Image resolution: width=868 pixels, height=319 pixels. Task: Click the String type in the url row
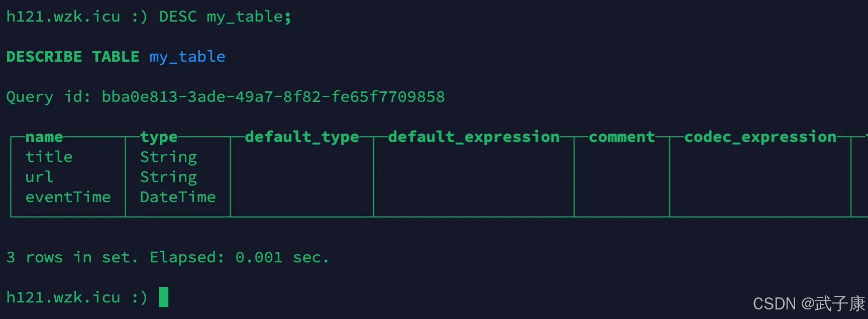(x=168, y=177)
